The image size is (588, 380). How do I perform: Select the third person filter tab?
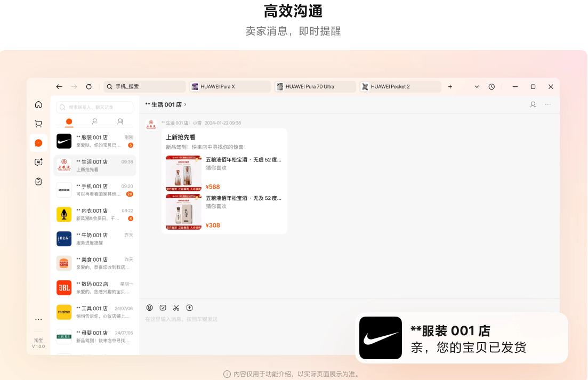tap(120, 122)
